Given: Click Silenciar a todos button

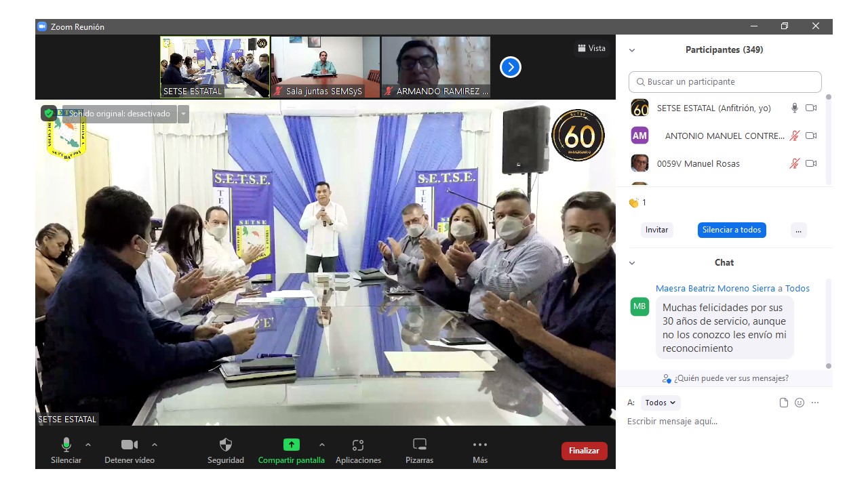Looking at the screenshot, I should click(x=732, y=230).
